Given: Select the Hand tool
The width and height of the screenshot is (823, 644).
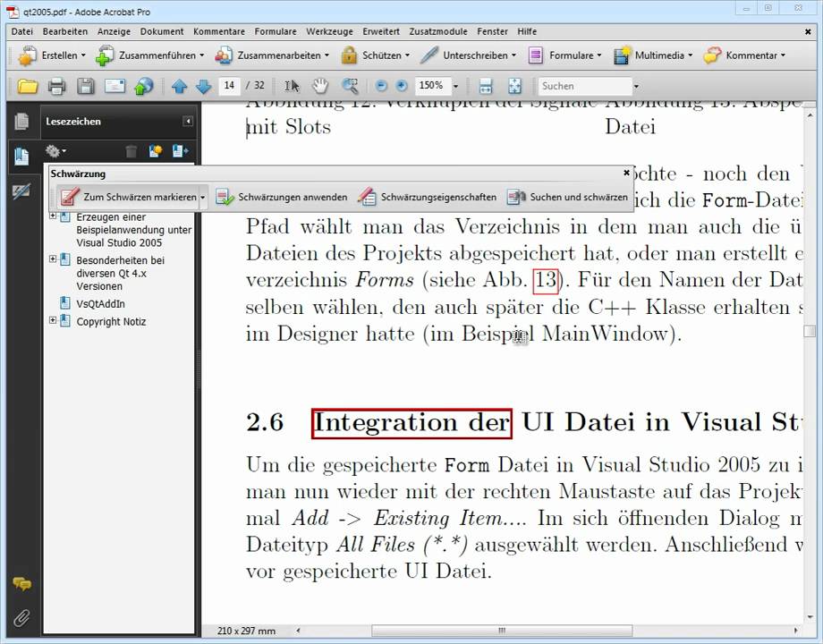Looking at the screenshot, I should (x=320, y=86).
